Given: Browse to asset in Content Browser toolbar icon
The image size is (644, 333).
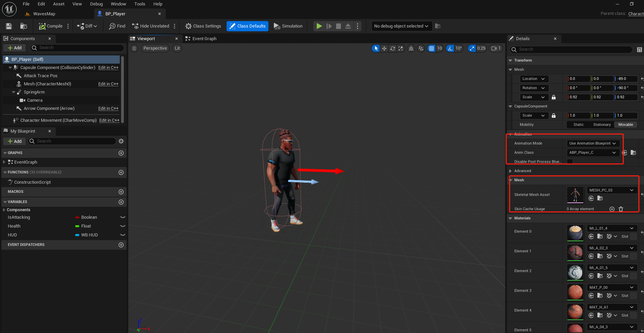Looking at the screenshot, I should [23, 26].
